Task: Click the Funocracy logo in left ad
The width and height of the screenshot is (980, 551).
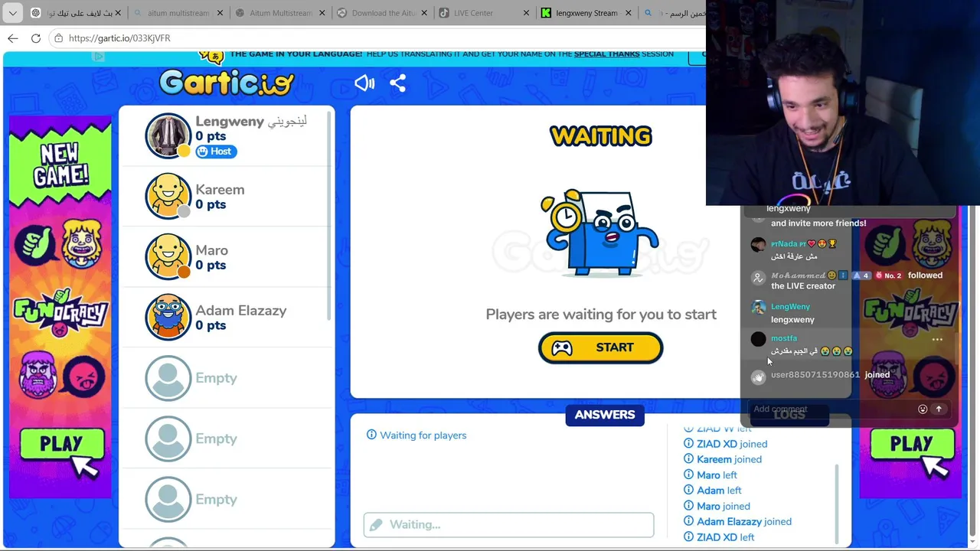Action: pos(60,312)
